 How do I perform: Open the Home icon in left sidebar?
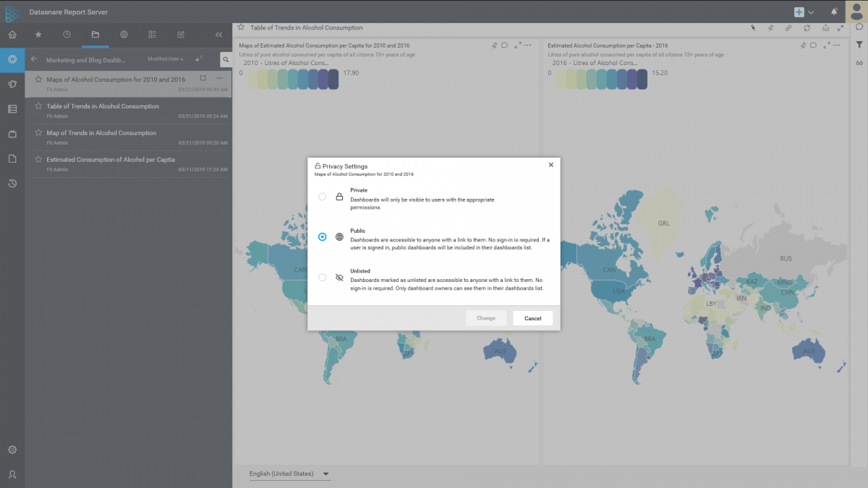pos(12,34)
